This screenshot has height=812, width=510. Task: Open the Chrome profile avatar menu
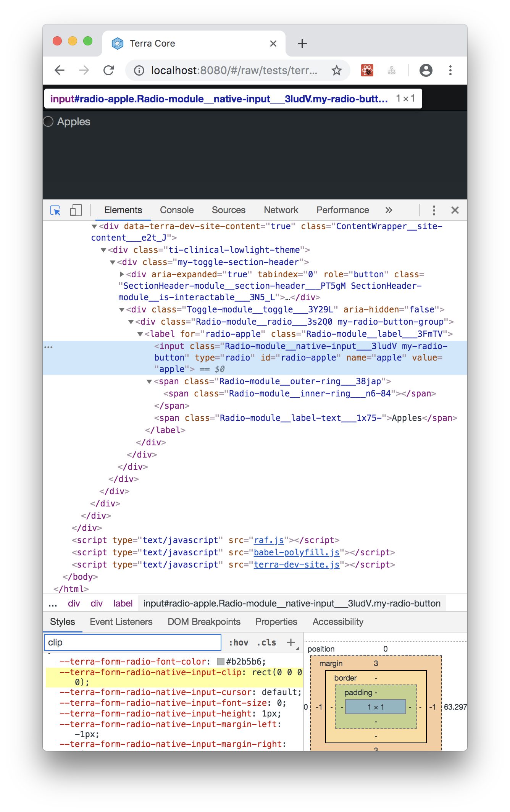click(426, 70)
